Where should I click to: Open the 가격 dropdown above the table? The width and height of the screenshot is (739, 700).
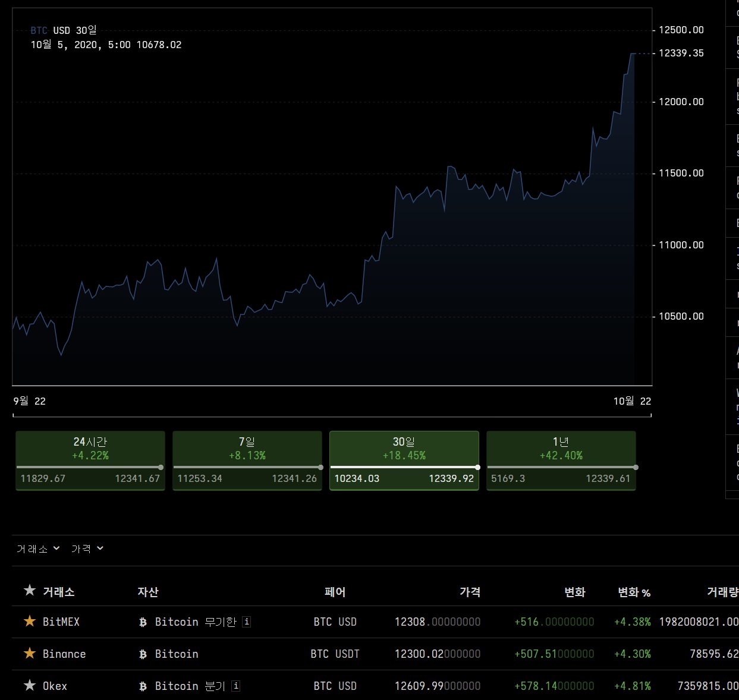point(87,548)
